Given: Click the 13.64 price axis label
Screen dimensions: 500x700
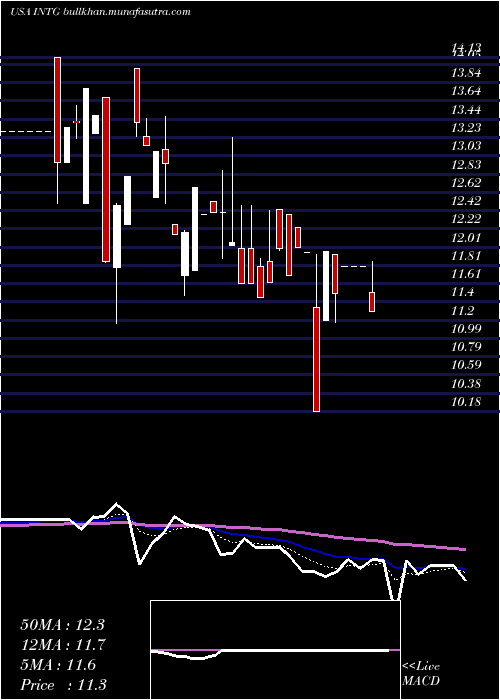Looking at the screenshot, I should (x=466, y=91).
